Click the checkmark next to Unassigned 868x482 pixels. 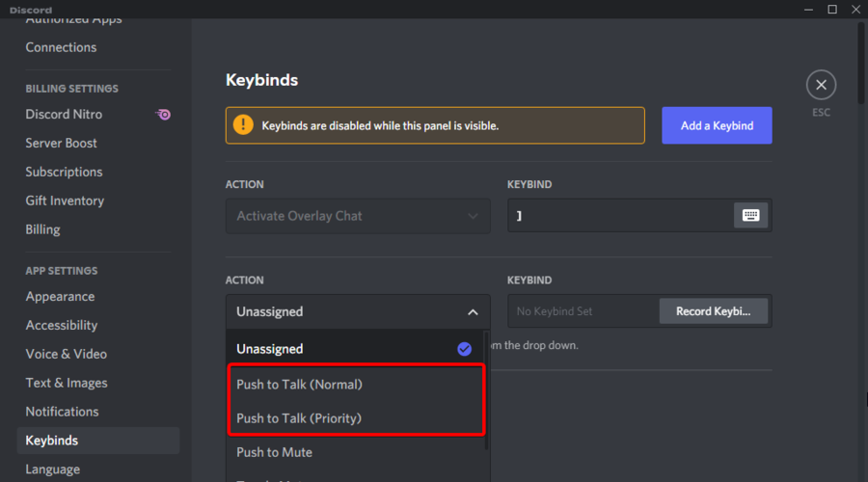(x=465, y=349)
